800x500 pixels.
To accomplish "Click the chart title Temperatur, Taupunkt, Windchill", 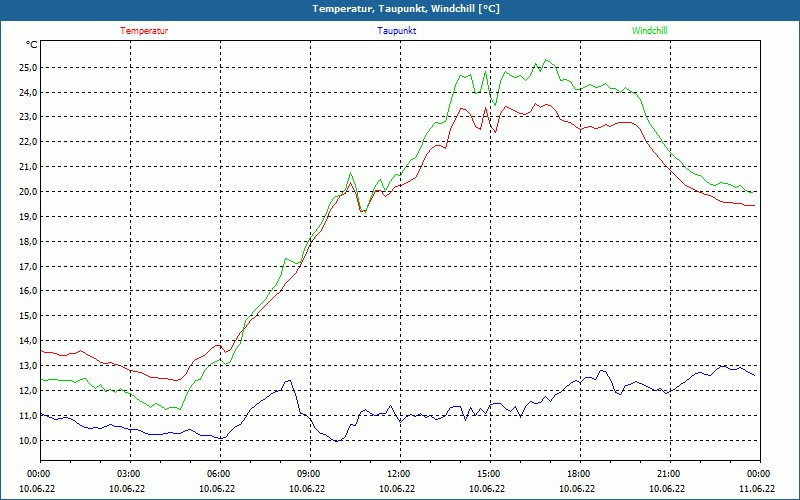I will tap(406, 9).
